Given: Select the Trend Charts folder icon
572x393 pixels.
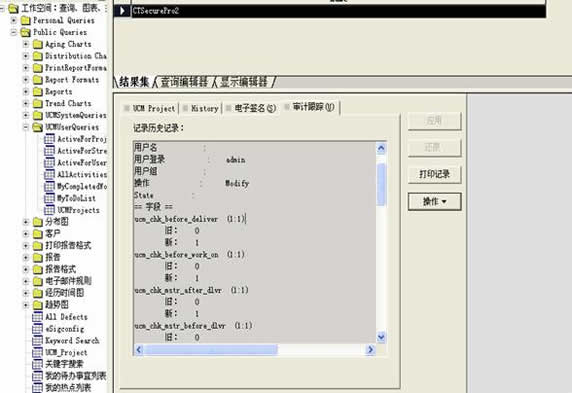Looking at the screenshot, I should (38, 103).
